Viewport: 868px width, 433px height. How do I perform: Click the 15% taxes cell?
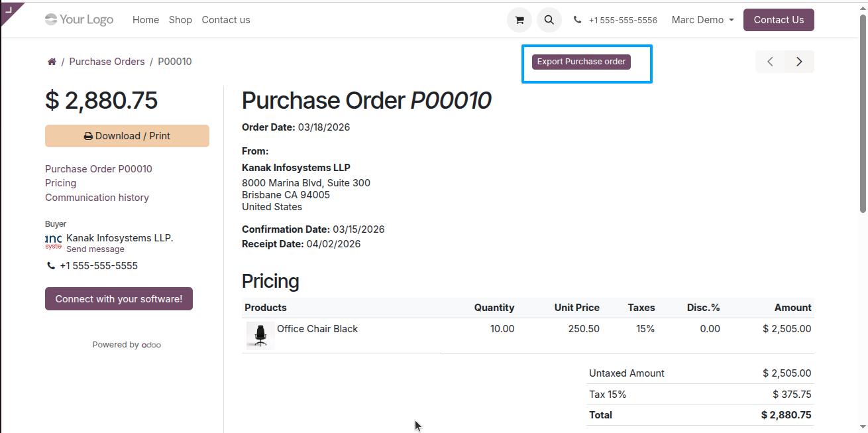[645, 329]
